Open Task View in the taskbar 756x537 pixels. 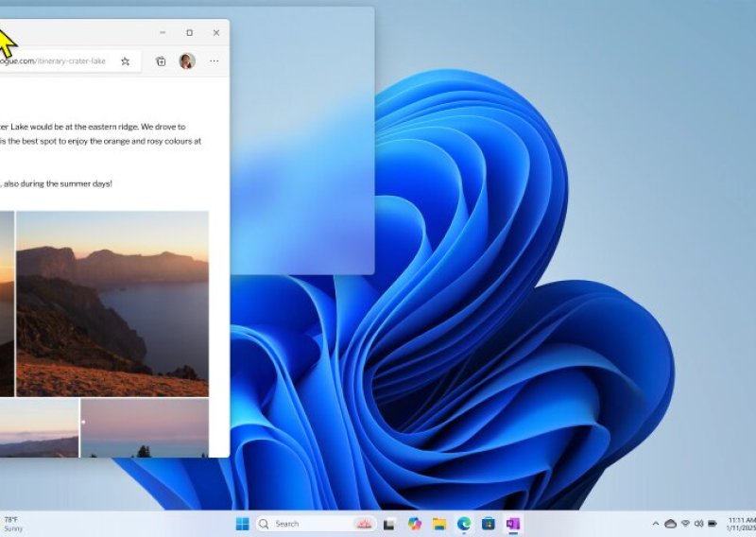coord(389,524)
